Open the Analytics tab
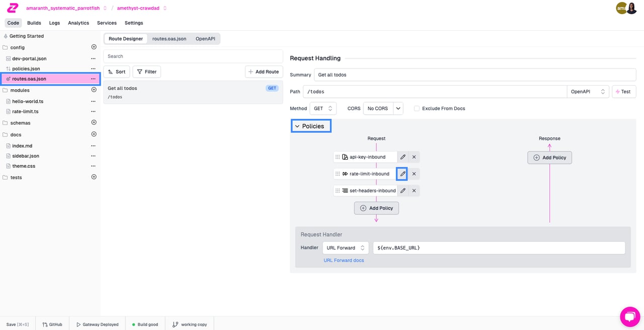 click(78, 23)
